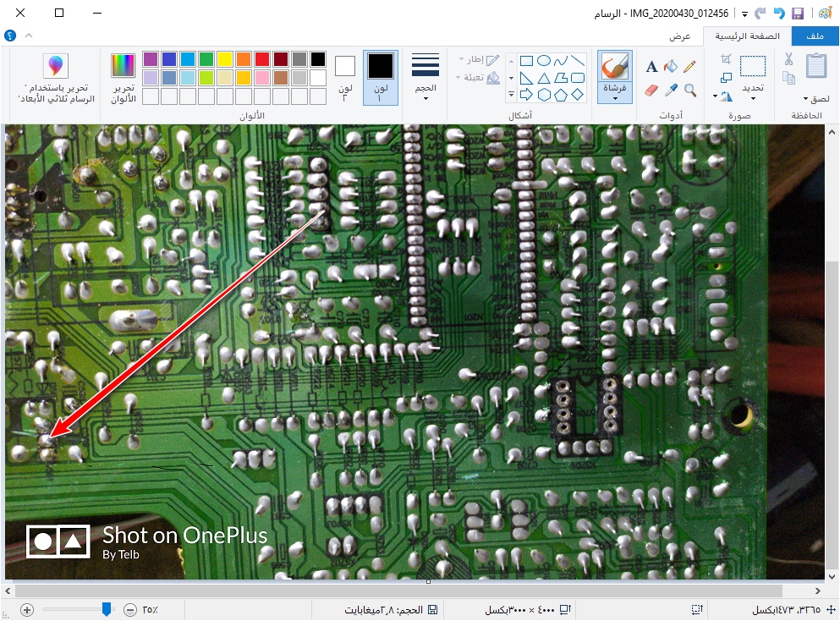This screenshot has height=621, width=840.
Task: Open the Customize Quick Access Toolbar dropdown
Action: [x=744, y=14]
